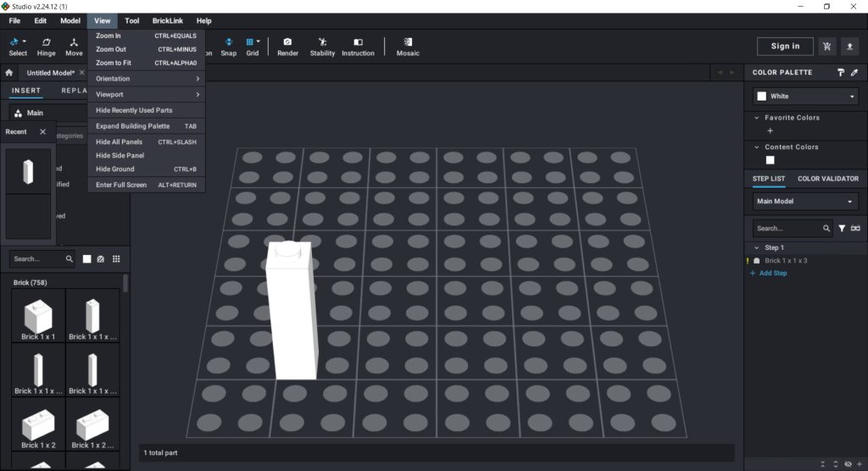Run the Stability check tool
The width and height of the screenshot is (868, 471).
pos(322,47)
